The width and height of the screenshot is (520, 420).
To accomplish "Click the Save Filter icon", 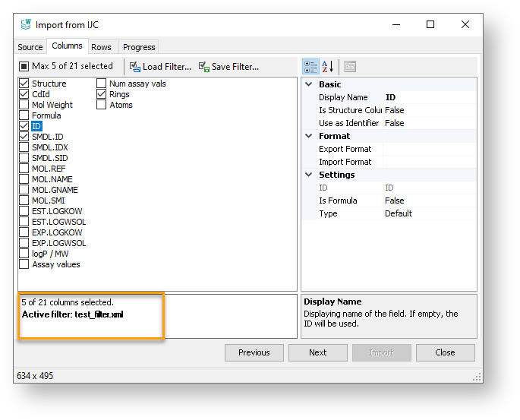I will [x=204, y=67].
